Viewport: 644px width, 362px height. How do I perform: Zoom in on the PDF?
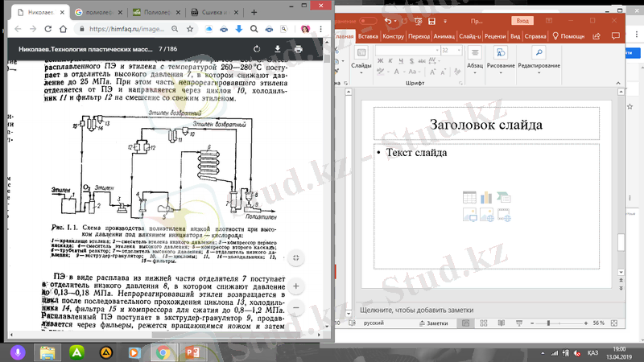tap(296, 286)
